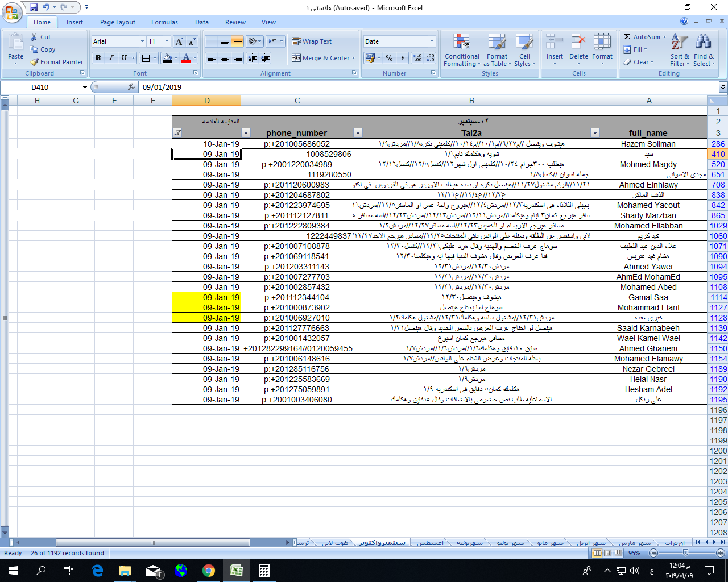The image size is (728, 582).
Task: Open the Formulas ribbon tab
Action: coord(164,22)
